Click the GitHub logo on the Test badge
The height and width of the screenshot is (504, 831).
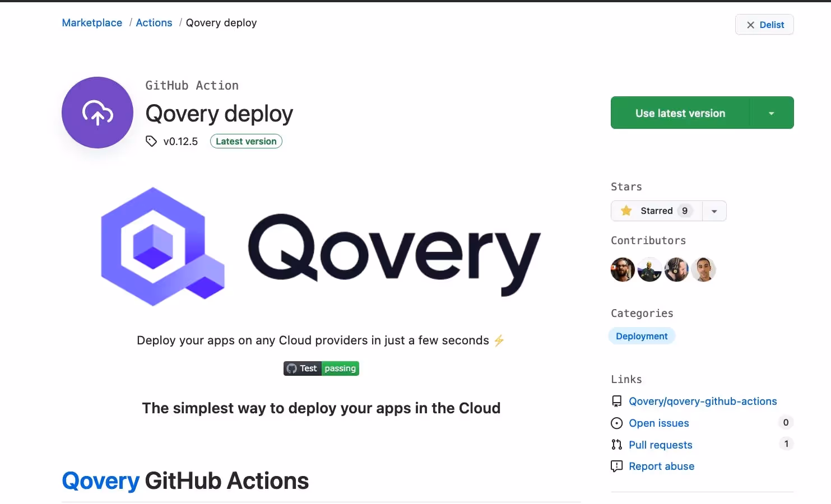click(292, 368)
